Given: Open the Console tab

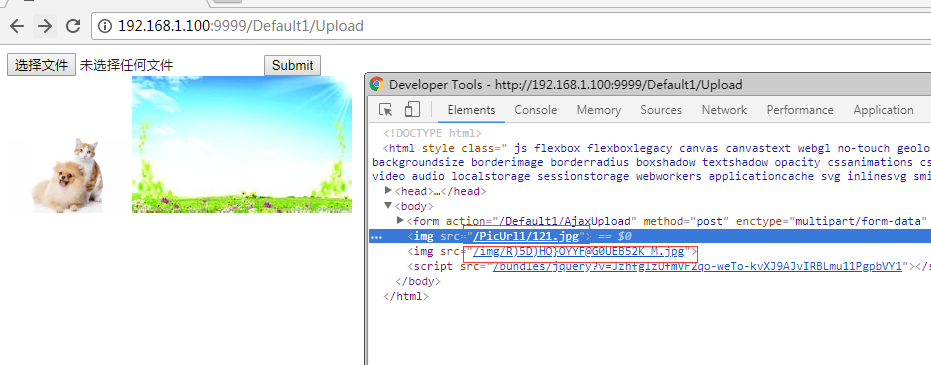Looking at the screenshot, I should coord(536,110).
